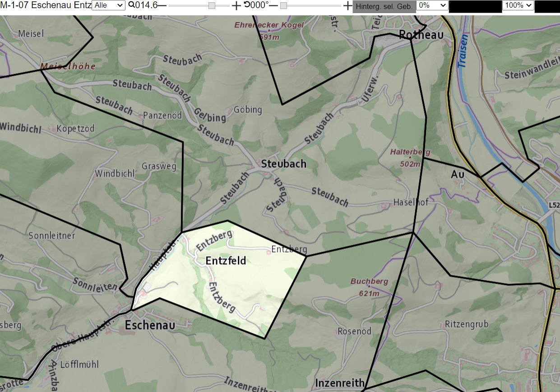
Task: Click the Steubach town label
Action: coord(284,164)
